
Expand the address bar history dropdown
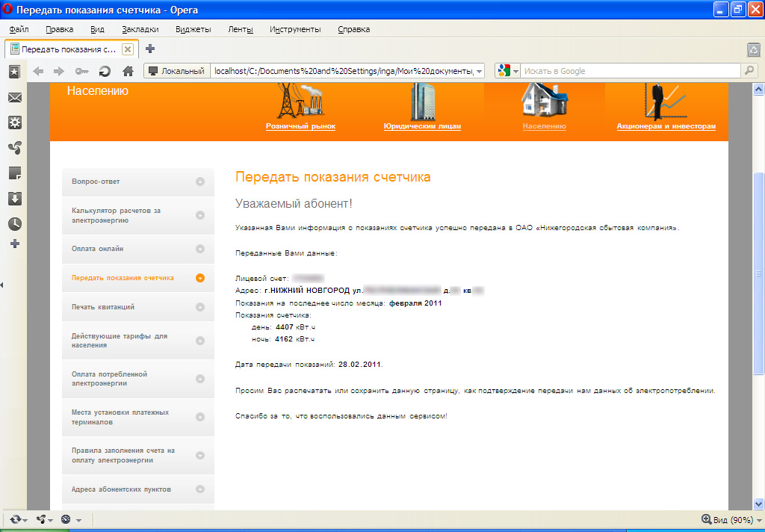click(479, 72)
